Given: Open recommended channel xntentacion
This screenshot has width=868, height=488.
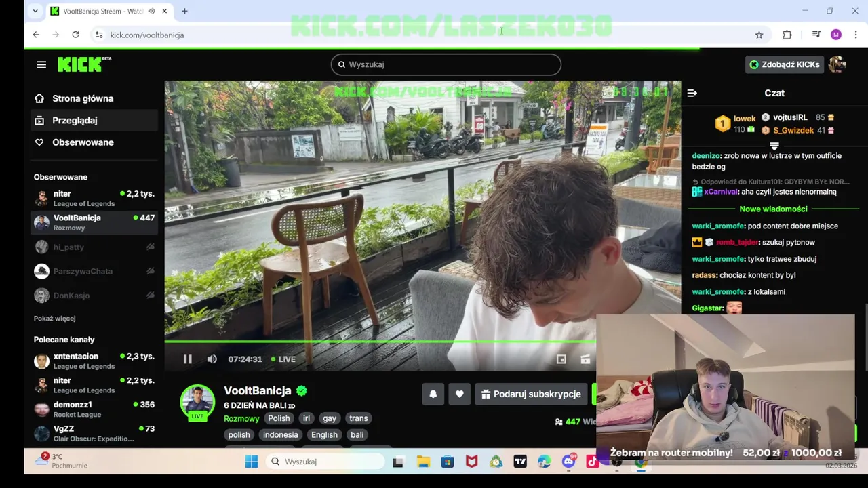Looking at the screenshot, I should pyautogui.click(x=94, y=361).
